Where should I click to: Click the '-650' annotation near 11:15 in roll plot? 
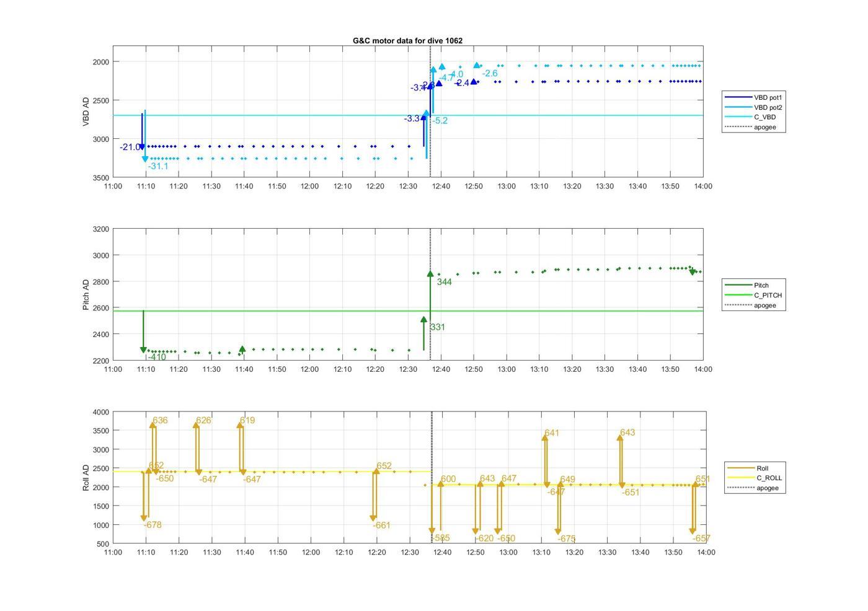pyautogui.click(x=164, y=478)
